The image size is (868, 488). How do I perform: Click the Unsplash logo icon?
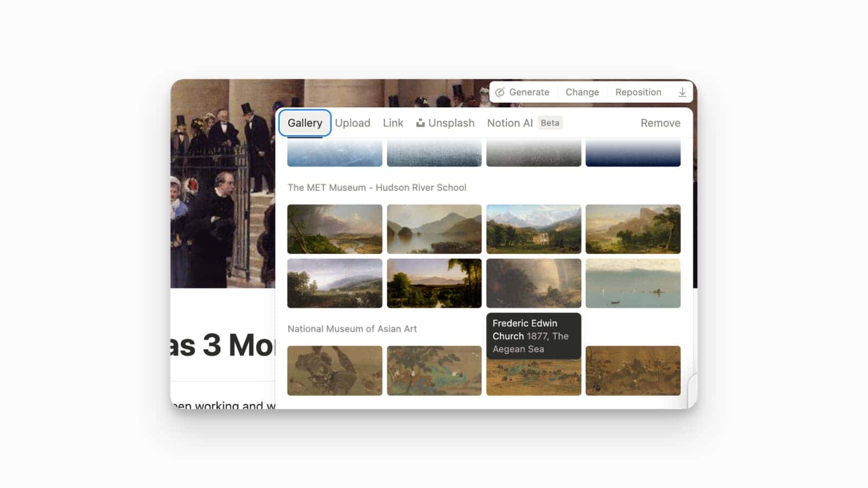pyautogui.click(x=420, y=123)
